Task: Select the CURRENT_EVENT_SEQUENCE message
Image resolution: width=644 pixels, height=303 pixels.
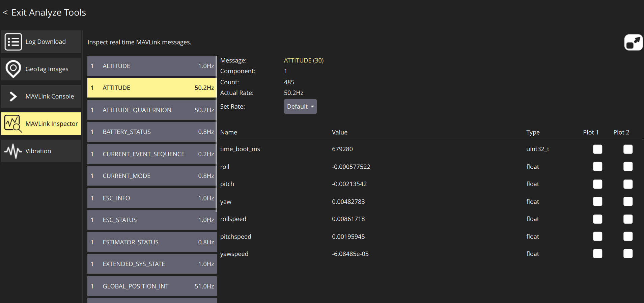Action: coord(152,154)
